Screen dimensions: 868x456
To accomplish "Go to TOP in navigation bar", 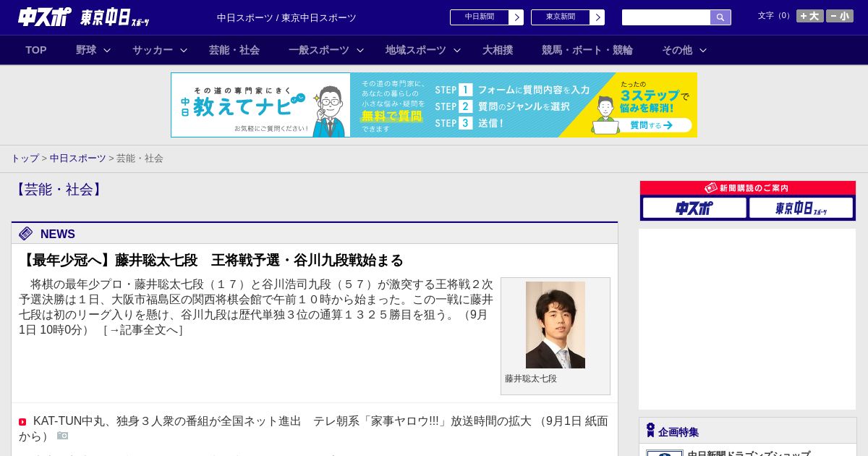I will [36, 50].
